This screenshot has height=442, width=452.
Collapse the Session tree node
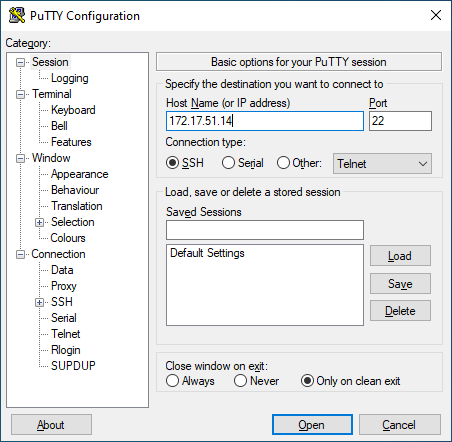coord(21,62)
